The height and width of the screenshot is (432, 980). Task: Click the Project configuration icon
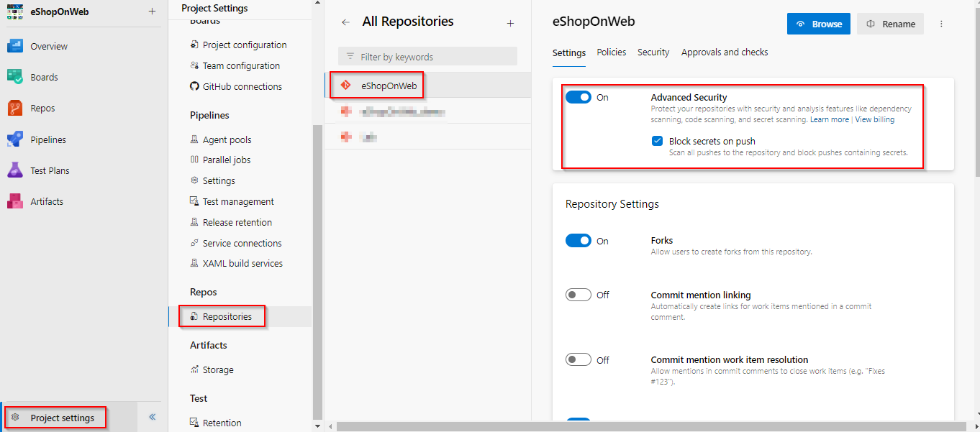tap(194, 45)
